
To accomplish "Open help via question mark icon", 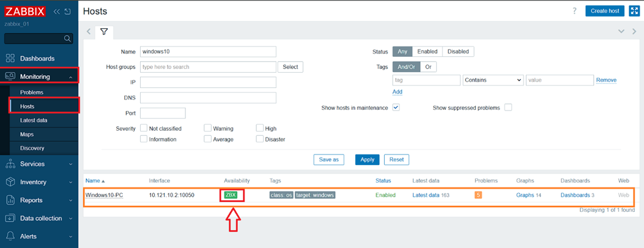I will (575, 11).
